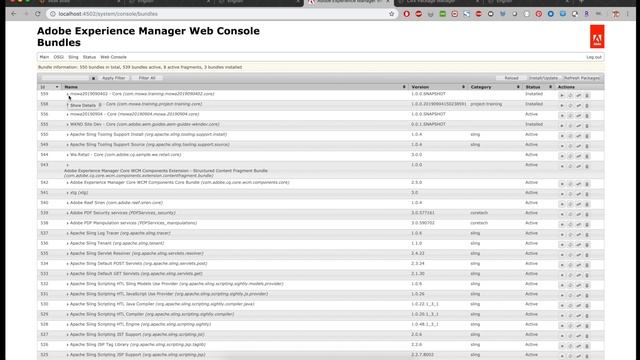Uninstall the WKND Site Dev Core bundle

coord(587,126)
